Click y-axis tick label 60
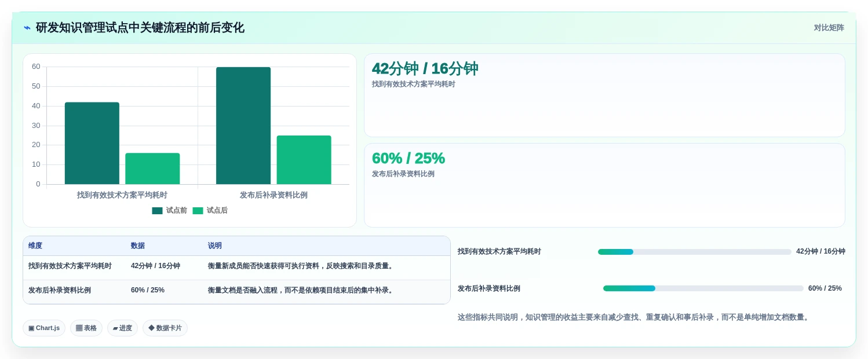The height and width of the screenshot is (359, 868). point(36,67)
